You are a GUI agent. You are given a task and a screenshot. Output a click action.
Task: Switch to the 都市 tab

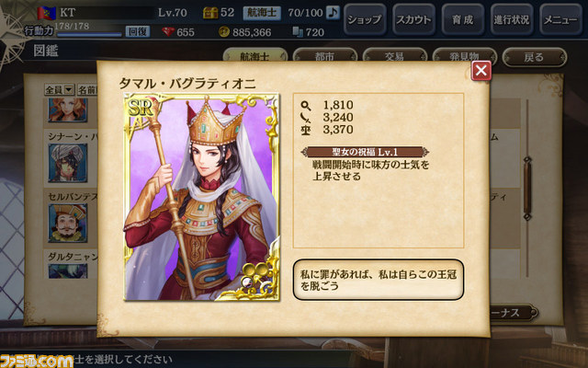[324, 56]
